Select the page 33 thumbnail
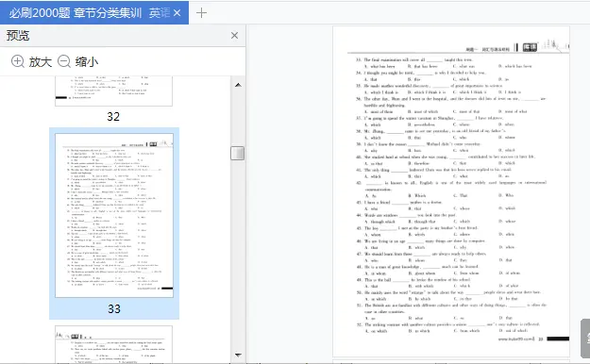 114,215
